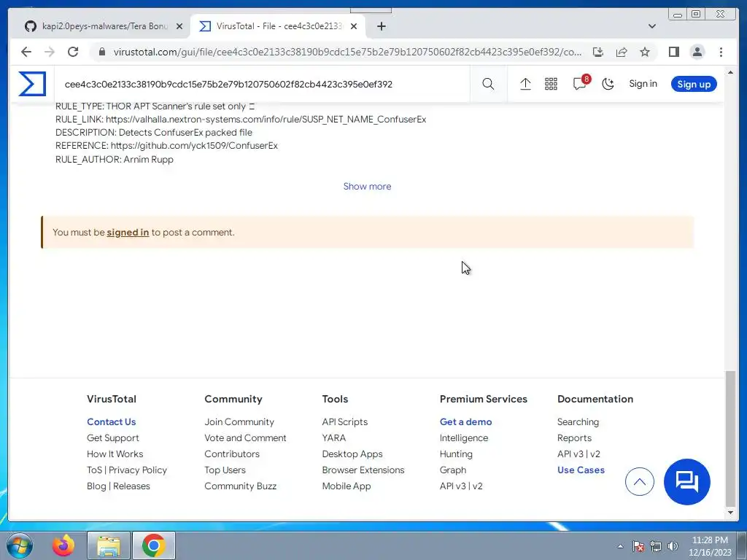Open Browser Extensions link
Viewport: 747px width, 560px height.
[x=363, y=470]
